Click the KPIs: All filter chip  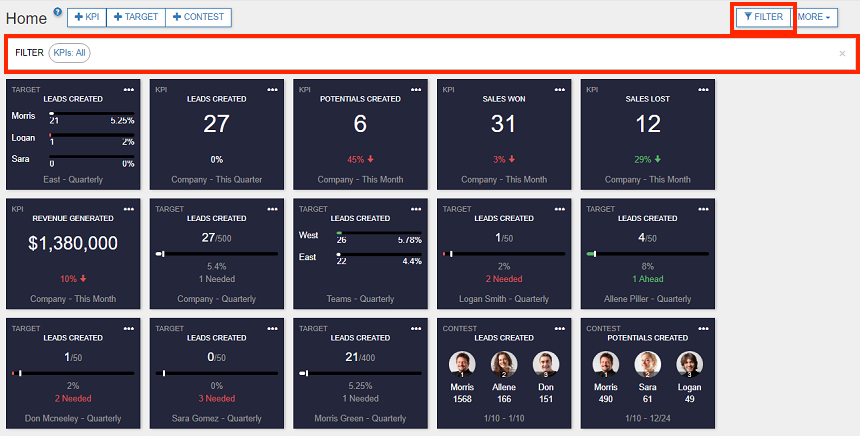(x=69, y=53)
